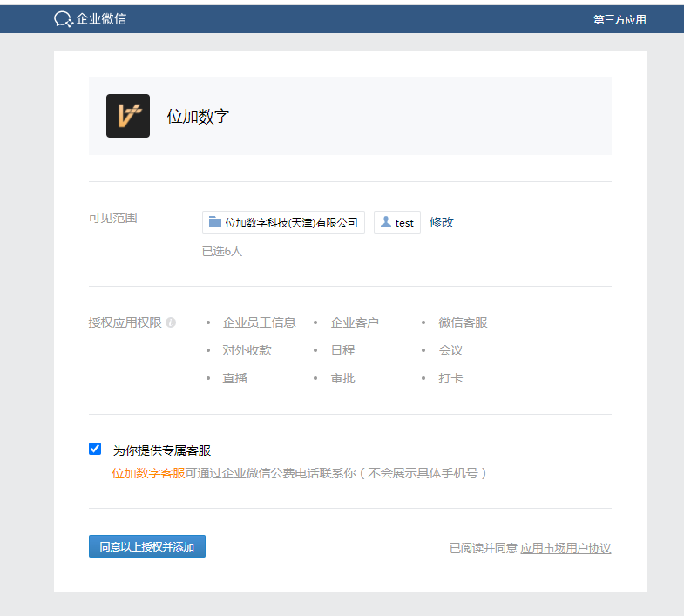Click the 审批 permission item

click(x=343, y=378)
